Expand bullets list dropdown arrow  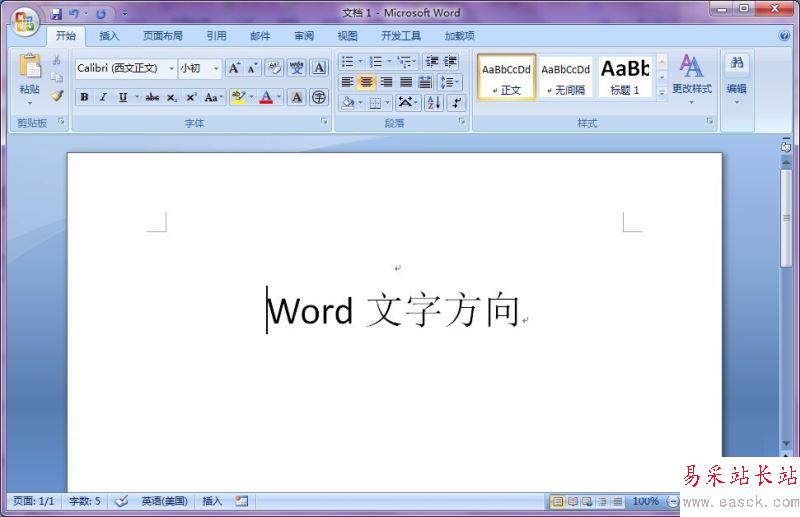point(360,62)
